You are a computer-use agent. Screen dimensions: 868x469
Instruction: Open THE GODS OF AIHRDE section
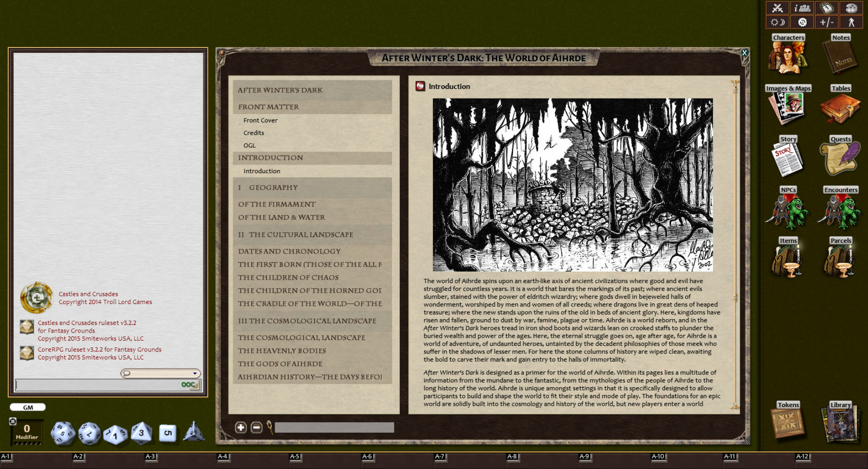click(x=312, y=364)
